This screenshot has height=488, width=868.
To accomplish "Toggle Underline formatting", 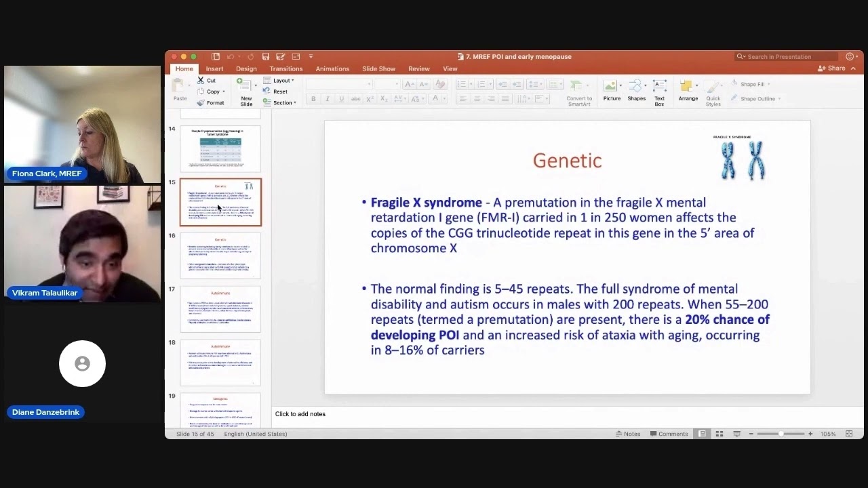I will click(341, 99).
